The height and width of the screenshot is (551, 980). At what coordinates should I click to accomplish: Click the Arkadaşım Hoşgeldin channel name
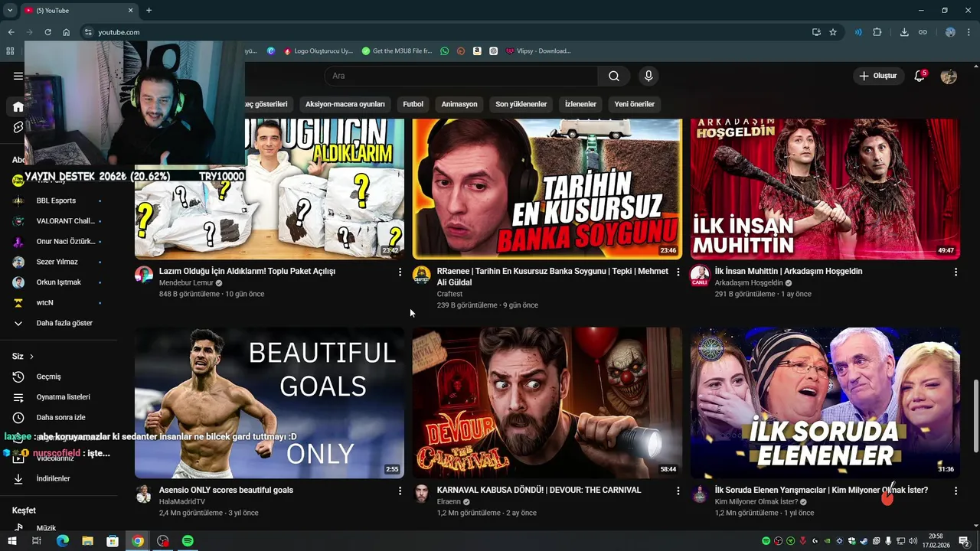point(749,283)
